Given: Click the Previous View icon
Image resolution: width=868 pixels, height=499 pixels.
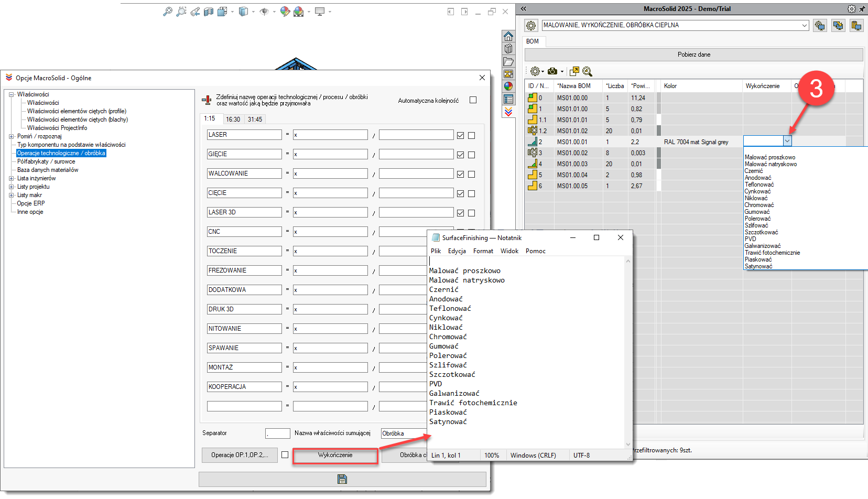Looking at the screenshot, I should coord(195,12).
